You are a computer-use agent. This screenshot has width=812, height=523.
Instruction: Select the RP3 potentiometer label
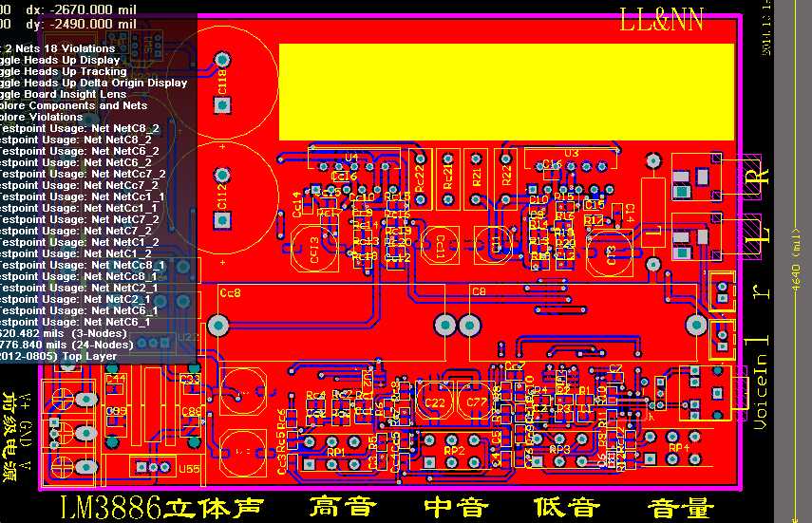[559, 450]
